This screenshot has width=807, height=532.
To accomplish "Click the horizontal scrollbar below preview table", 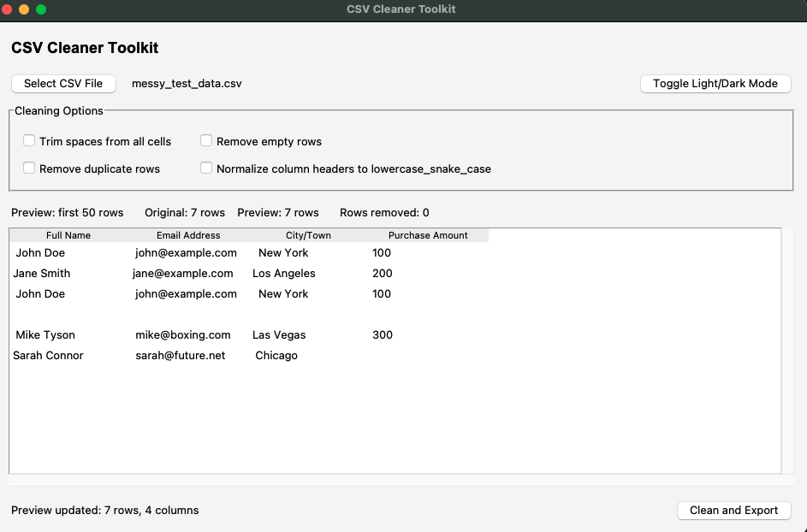I will pyautogui.click(x=401, y=480).
